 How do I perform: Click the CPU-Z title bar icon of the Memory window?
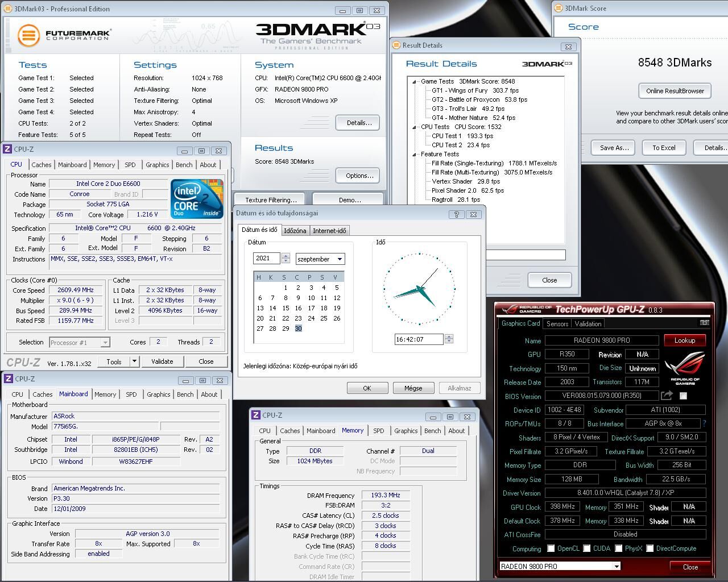[256, 415]
